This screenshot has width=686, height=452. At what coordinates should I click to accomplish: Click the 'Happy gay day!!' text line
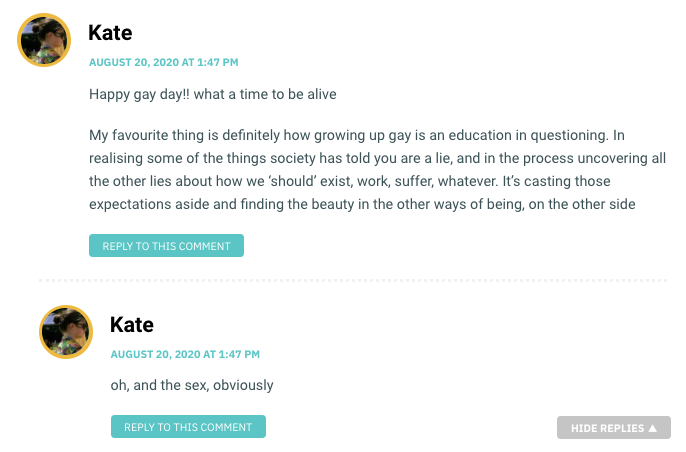(x=213, y=94)
